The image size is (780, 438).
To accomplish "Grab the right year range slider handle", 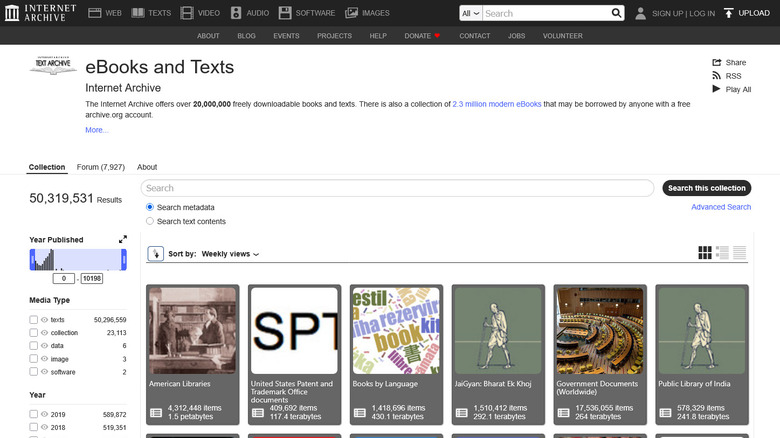I will coord(124,260).
